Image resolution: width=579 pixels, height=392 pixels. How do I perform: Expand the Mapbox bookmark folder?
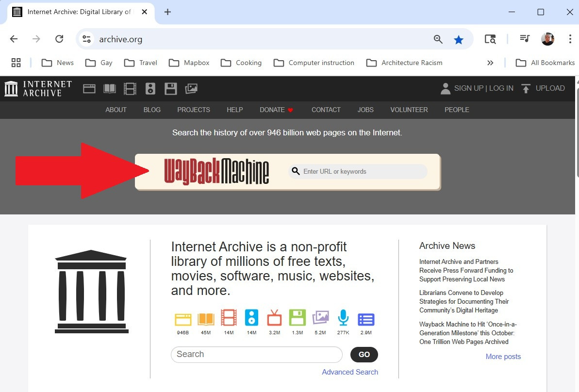(x=189, y=63)
